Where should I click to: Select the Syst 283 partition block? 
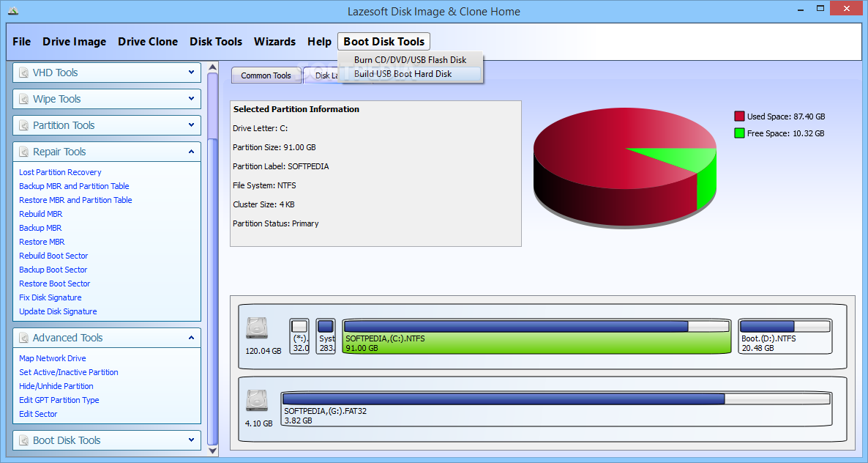326,336
